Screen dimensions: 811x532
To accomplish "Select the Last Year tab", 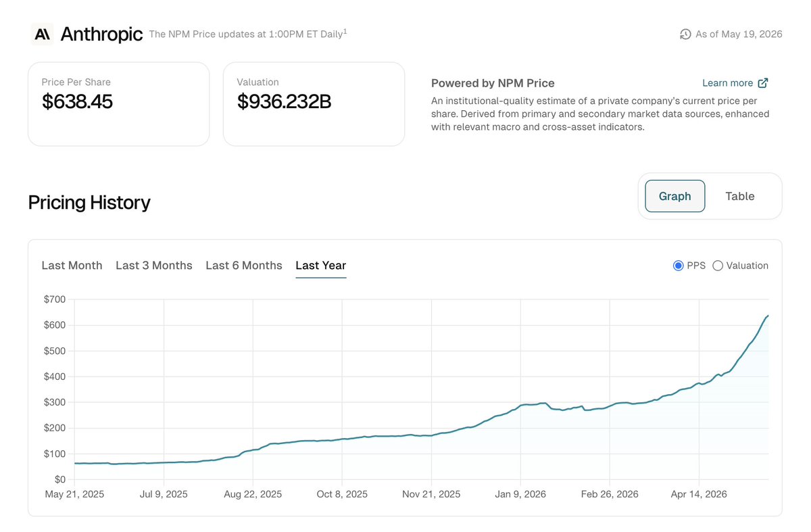I will [x=321, y=266].
